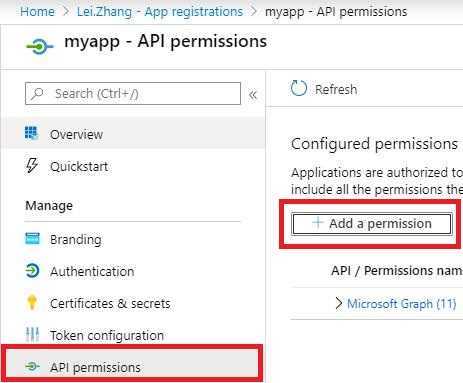Focus the Search (Ctrl+/) field
Screen dimensions: 463x383
(x=133, y=94)
